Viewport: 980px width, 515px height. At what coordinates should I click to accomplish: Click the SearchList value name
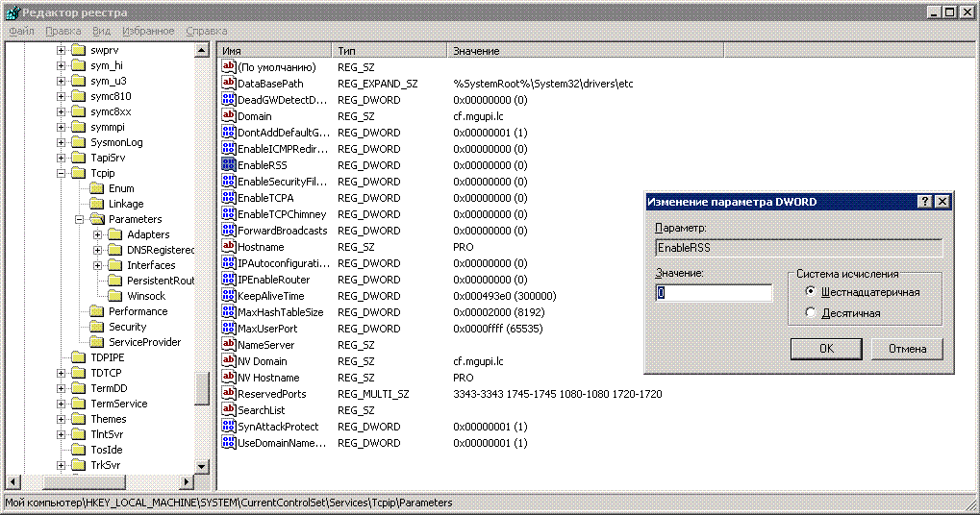coord(262,410)
